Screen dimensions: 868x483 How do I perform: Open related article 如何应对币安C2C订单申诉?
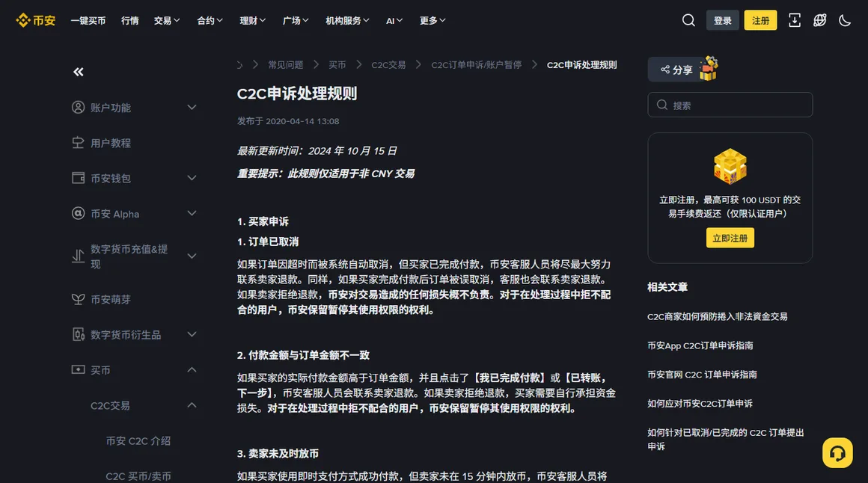700,403
